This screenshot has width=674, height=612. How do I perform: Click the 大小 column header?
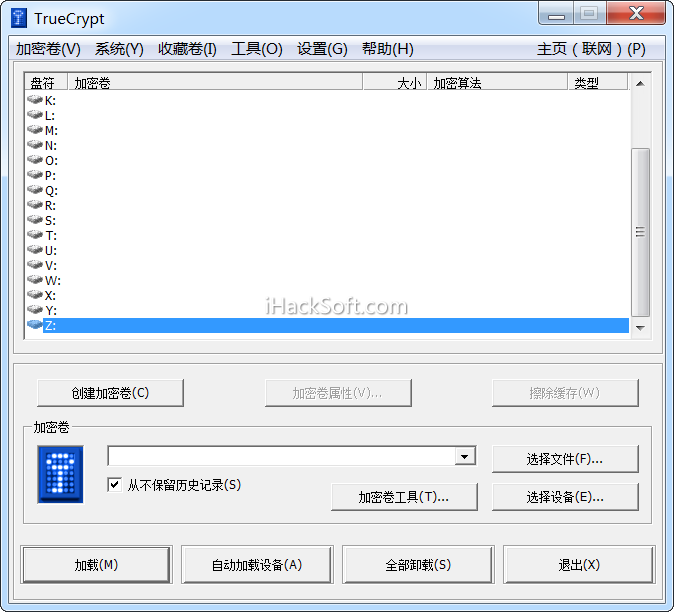(395, 82)
